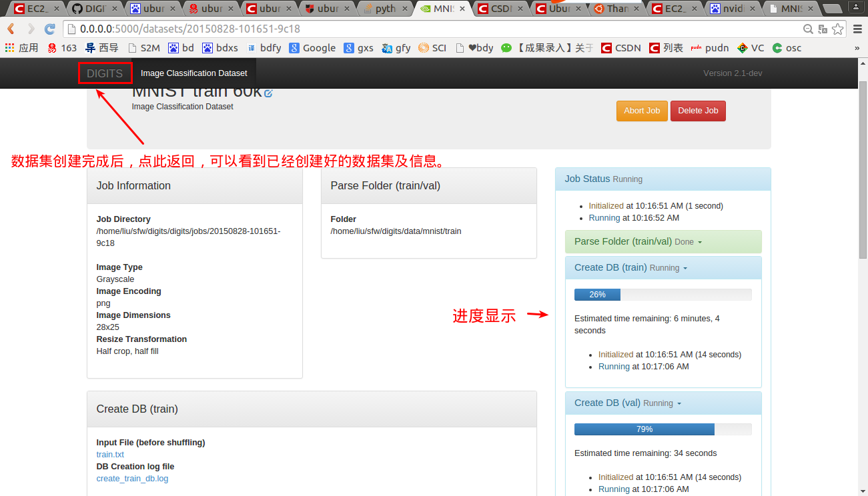
Task: Click the Abort Job button
Action: tap(642, 111)
